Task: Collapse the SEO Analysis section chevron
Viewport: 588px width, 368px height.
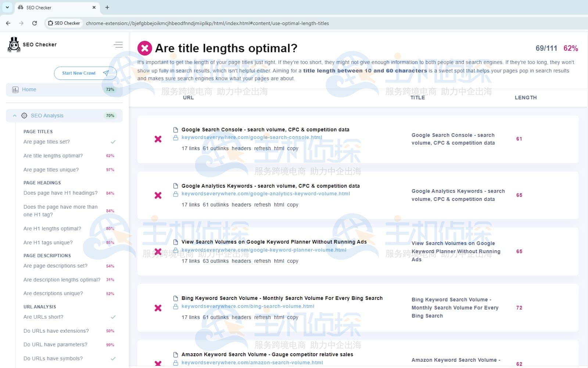Action: tap(15, 116)
